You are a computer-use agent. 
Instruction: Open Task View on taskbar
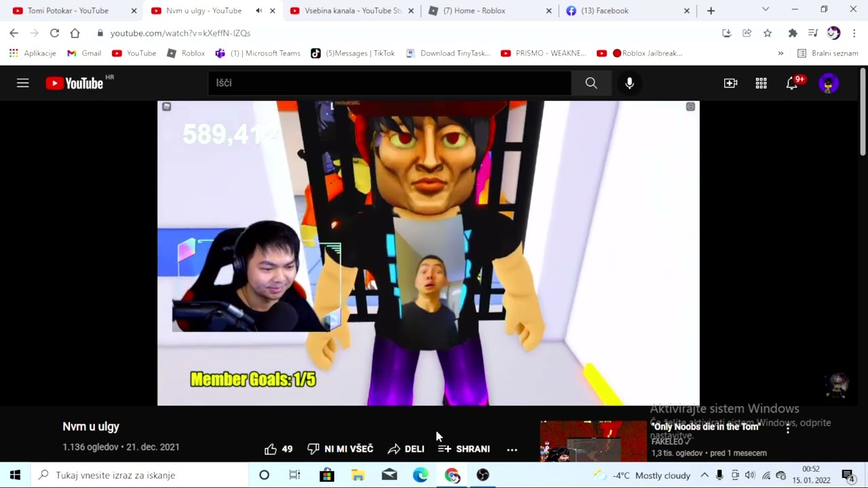(x=294, y=475)
